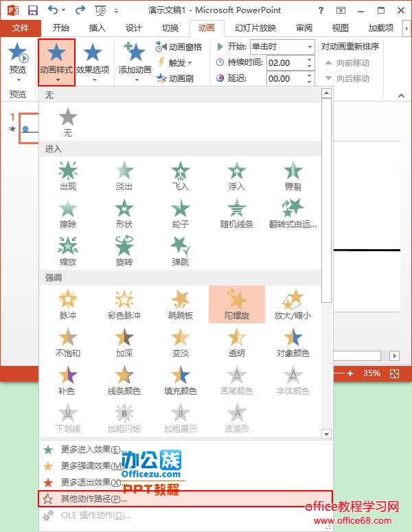Open 更多强调效果 menu entry
The height and width of the screenshot is (532, 412).
[185, 466]
